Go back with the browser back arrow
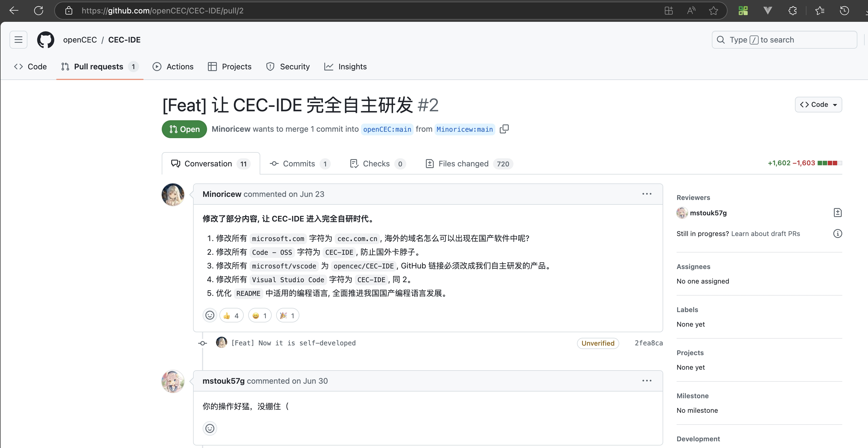Screen dimensions: 868x448 [x=14, y=10]
